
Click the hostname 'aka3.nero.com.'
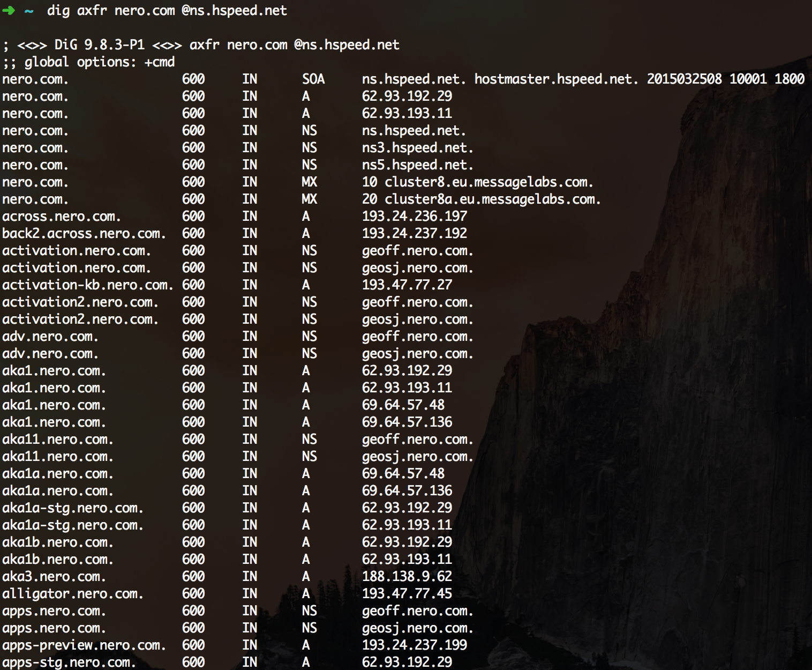pos(54,577)
